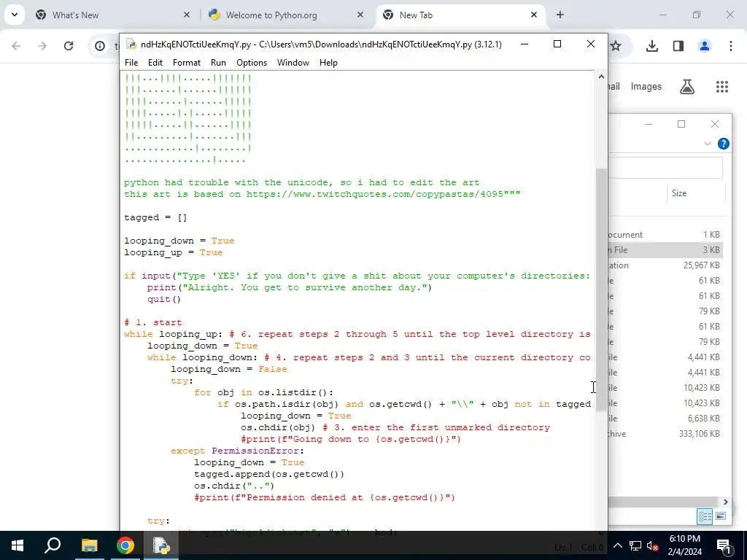Open the Format menu in IDLE

(186, 63)
